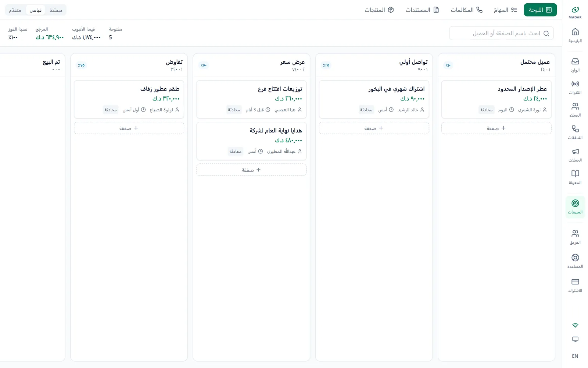The width and height of the screenshot is (588, 368).
Task: Click column header تواصل أولي
Action: (413, 62)
